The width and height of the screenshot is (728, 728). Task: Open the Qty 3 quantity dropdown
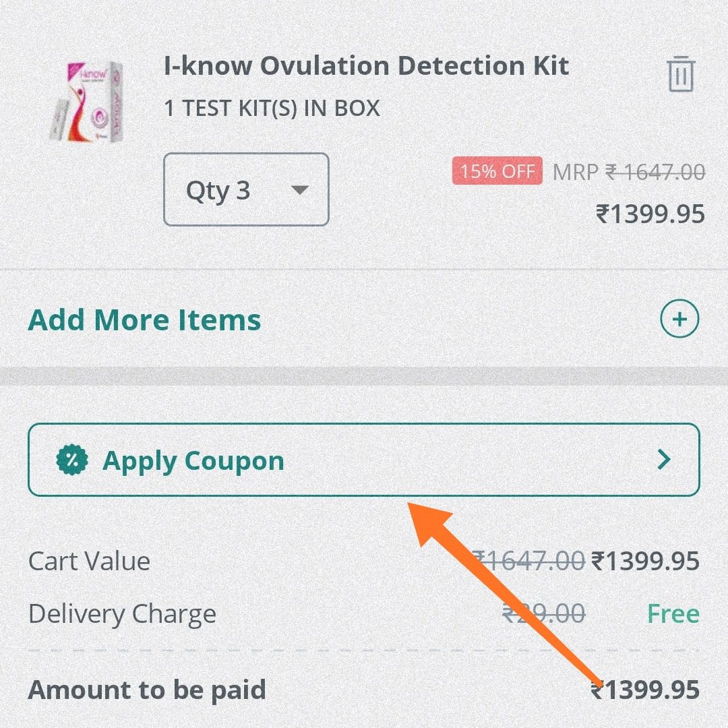(246, 189)
